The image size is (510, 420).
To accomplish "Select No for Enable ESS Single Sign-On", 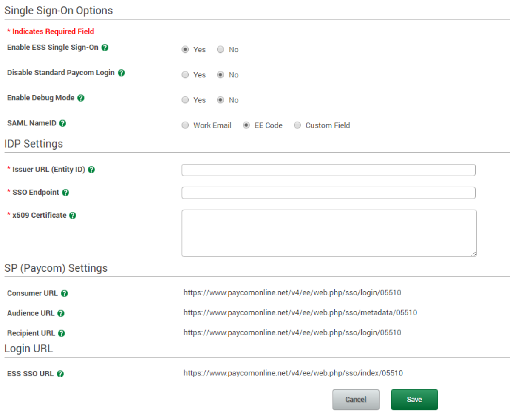I will pos(221,49).
